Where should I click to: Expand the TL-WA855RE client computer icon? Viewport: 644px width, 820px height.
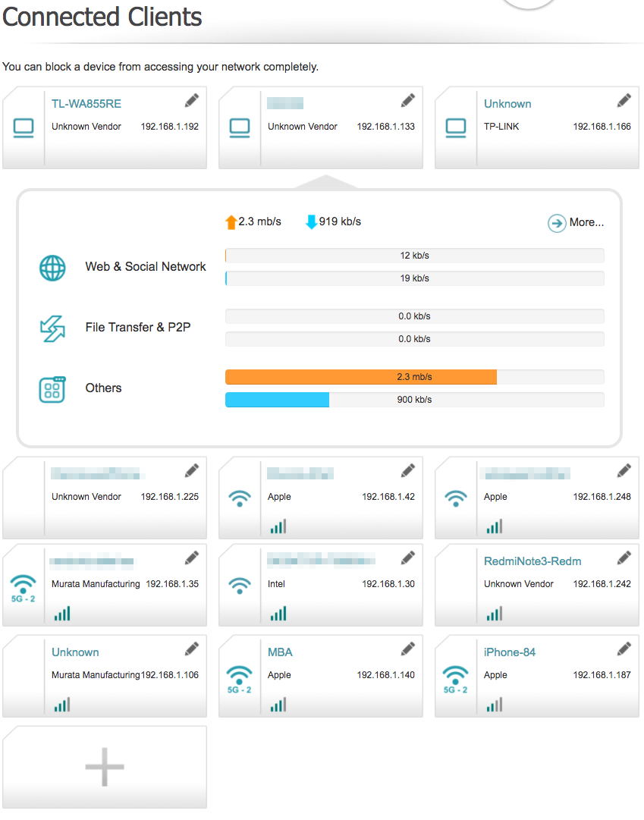click(24, 127)
